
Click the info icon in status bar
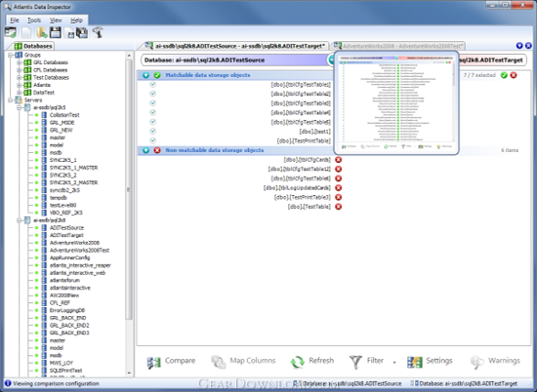coord(8,383)
